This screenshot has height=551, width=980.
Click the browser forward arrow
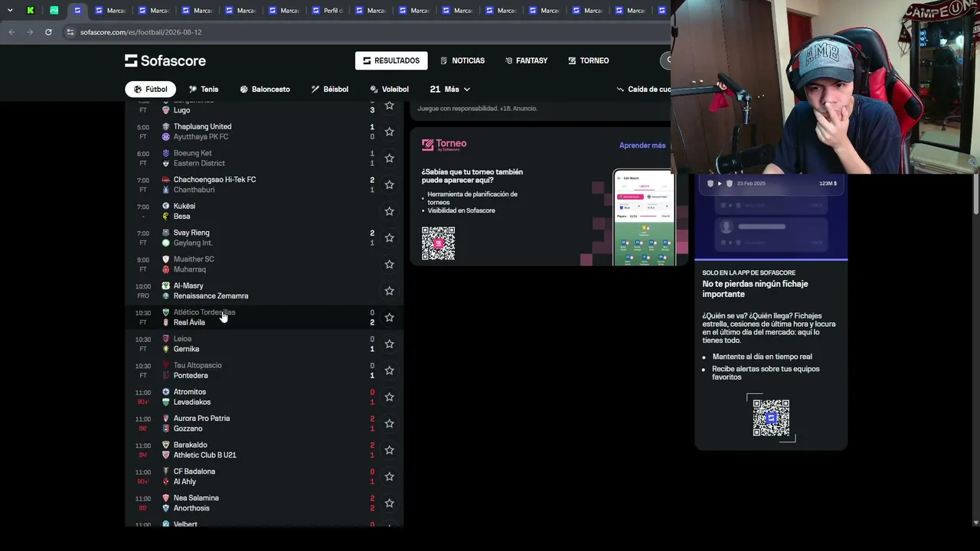(x=30, y=32)
